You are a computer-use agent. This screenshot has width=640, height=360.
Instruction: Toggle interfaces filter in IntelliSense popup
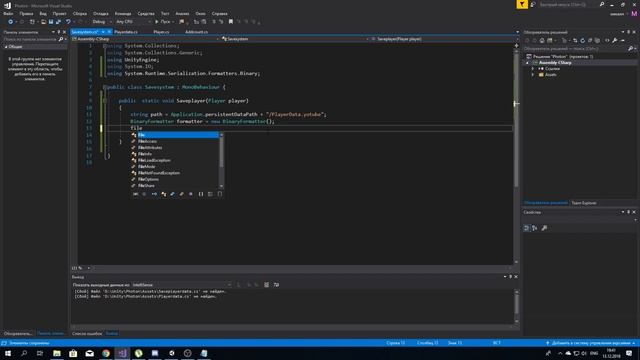(155, 194)
